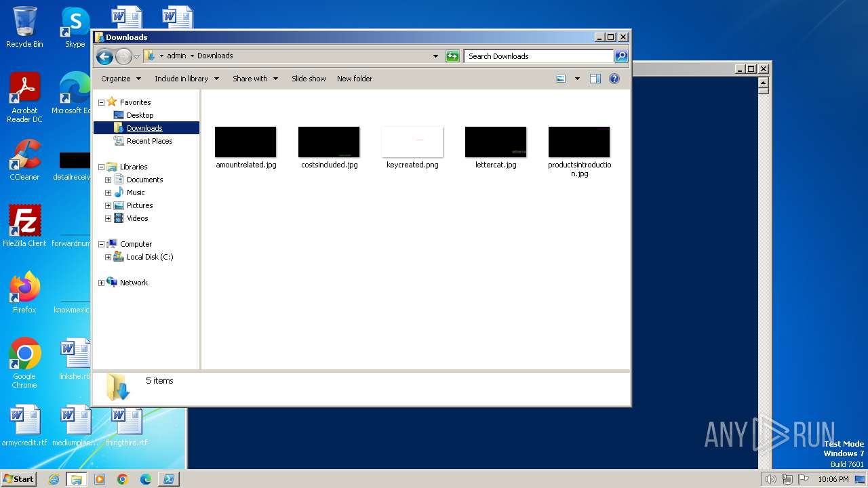Click the Chrome taskbar icon
Viewport: 868px width, 488px height.
pyautogui.click(x=123, y=479)
